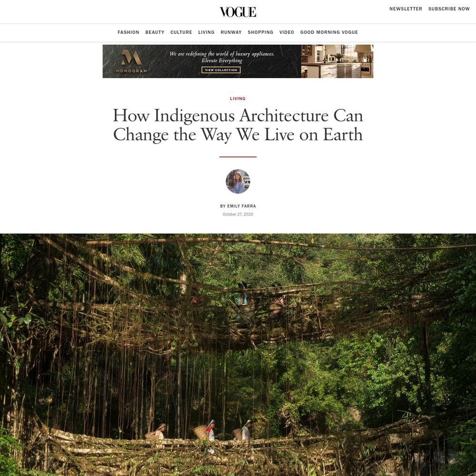This screenshot has height=476, width=476.
Task: Click the red Living category label
Action: [x=238, y=99]
